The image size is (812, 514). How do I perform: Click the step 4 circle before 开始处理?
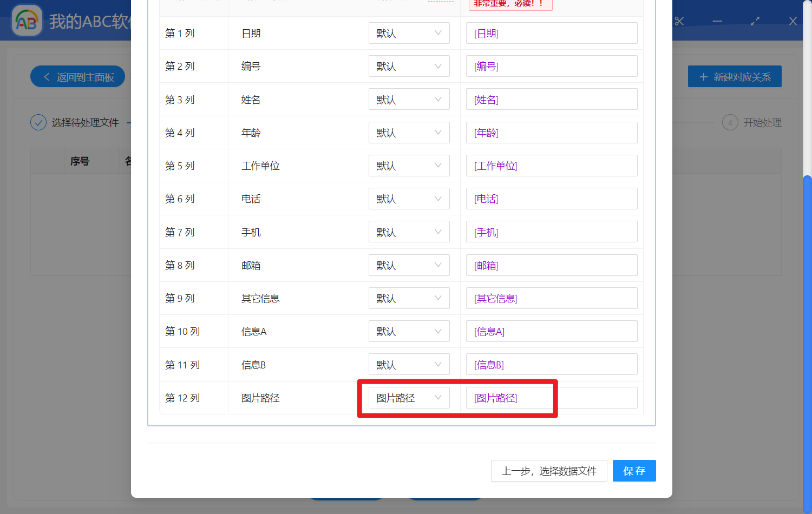click(730, 122)
